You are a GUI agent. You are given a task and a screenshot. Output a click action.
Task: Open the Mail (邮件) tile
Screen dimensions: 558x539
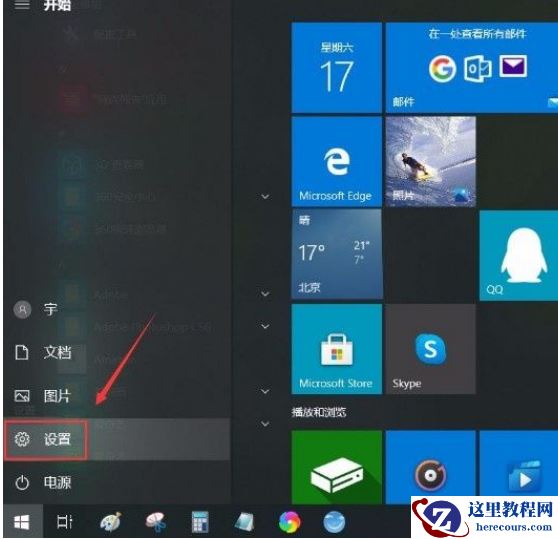(x=472, y=68)
